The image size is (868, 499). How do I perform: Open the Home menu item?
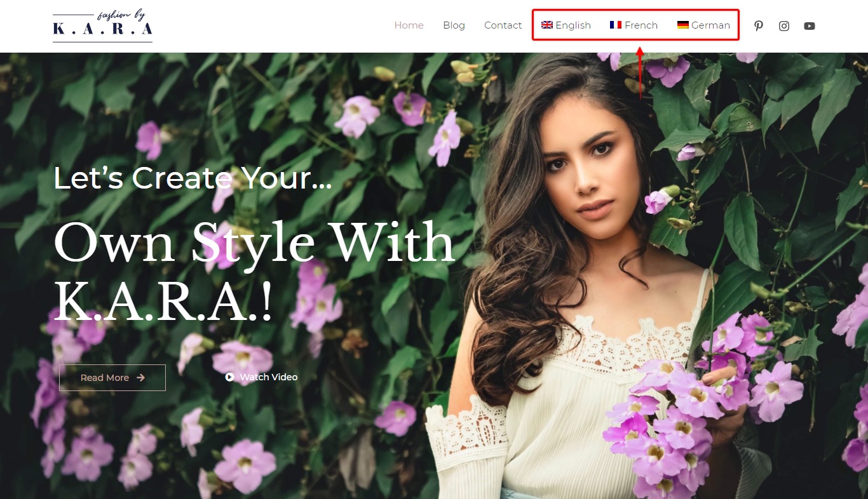coord(409,25)
